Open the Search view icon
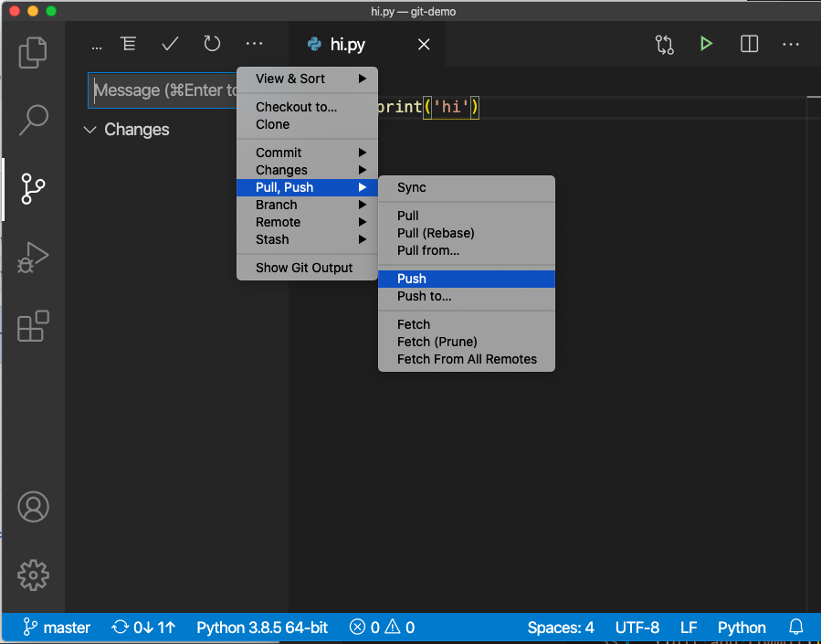Screen dimensions: 821x644 pyautogui.click(x=33, y=119)
